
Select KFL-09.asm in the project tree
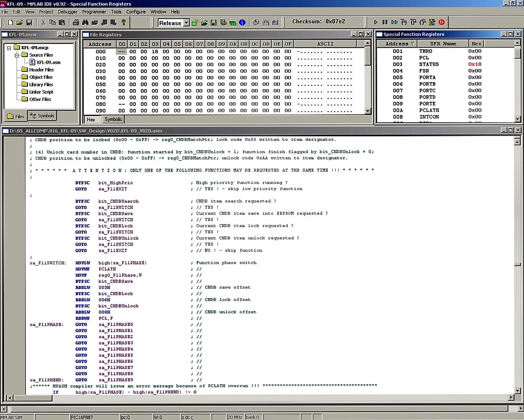coord(48,62)
